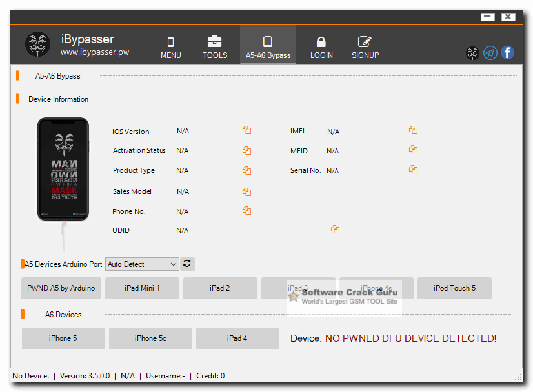Click the No Device. status text

pyautogui.click(x=30, y=376)
